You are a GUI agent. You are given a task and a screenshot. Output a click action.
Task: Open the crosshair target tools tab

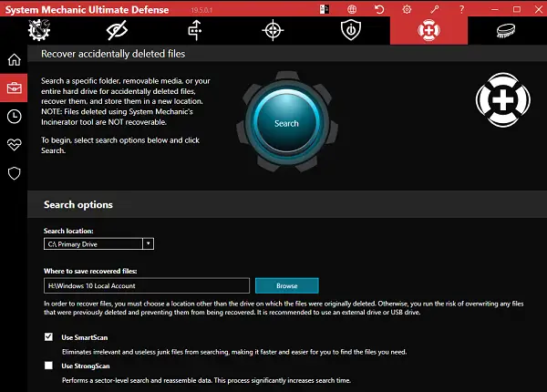pos(273,30)
